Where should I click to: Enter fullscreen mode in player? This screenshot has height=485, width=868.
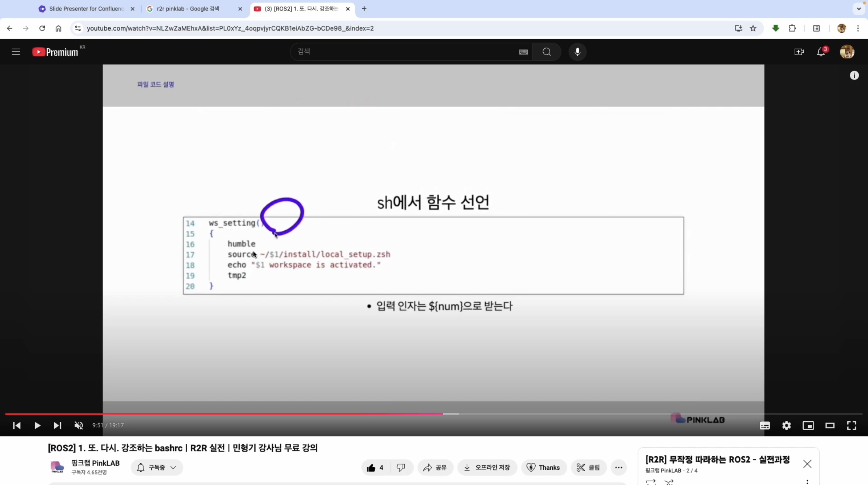pos(851,425)
